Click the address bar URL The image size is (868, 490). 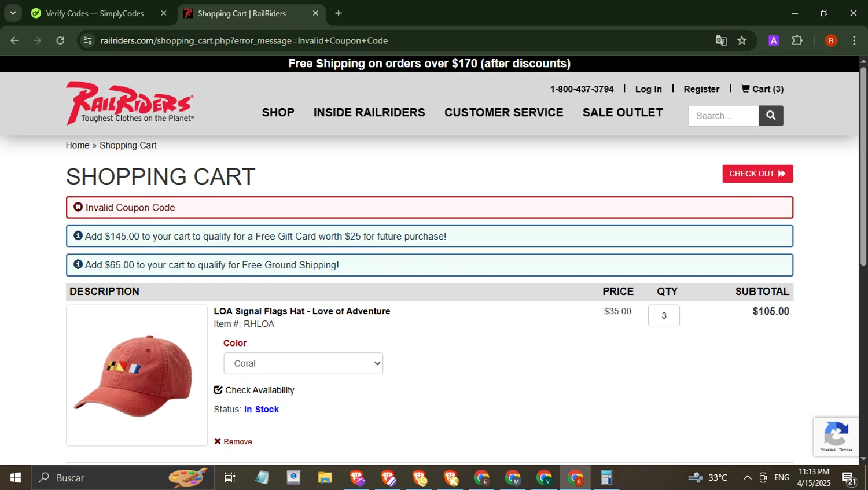pyautogui.click(x=244, y=40)
